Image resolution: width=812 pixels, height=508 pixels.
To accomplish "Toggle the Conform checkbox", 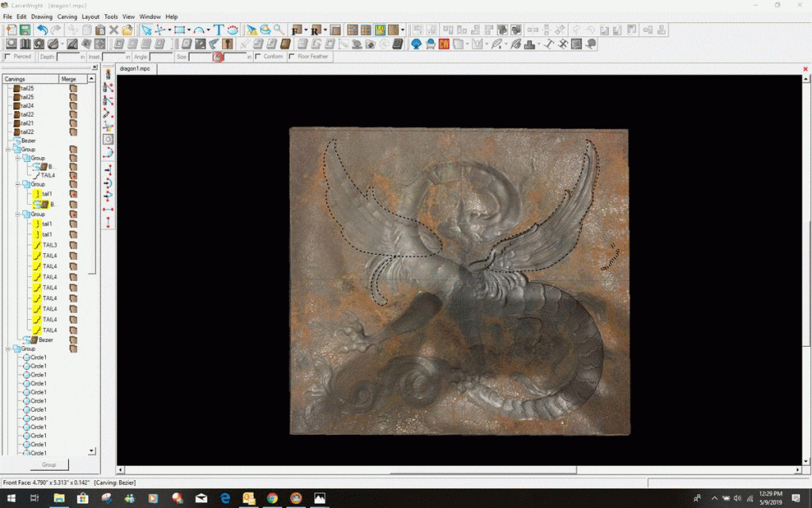I will pos(259,57).
